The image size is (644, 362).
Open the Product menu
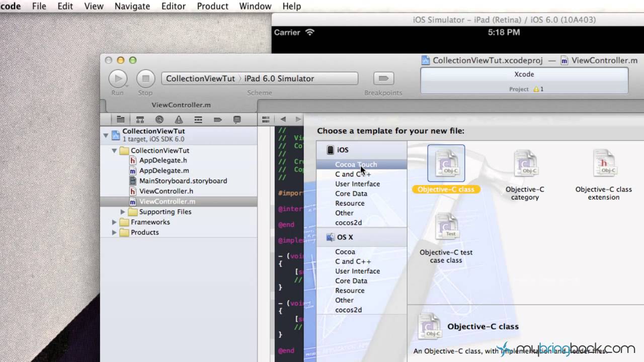point(212,6)
